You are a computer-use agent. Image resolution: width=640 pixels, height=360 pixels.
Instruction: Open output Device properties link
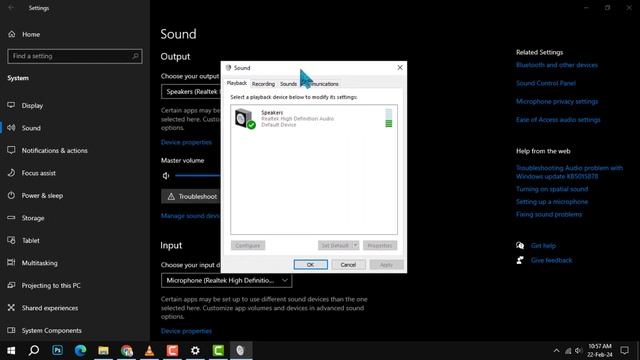186,142
